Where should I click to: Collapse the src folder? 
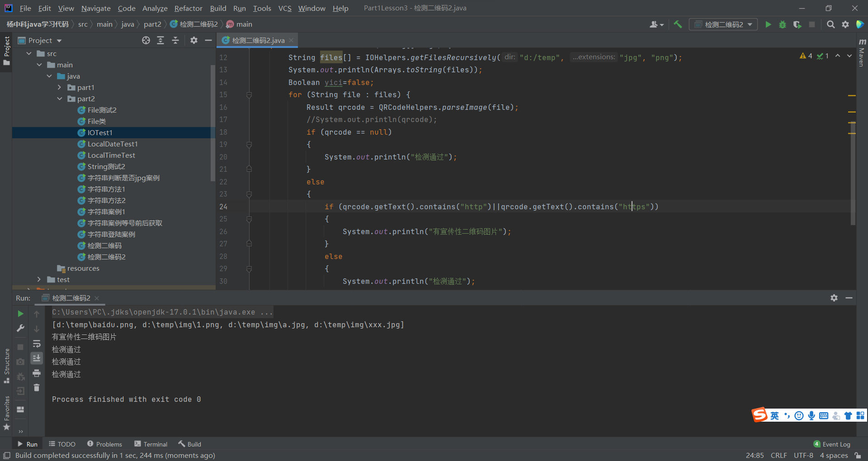pyautogui.click(x=29, y=53)
